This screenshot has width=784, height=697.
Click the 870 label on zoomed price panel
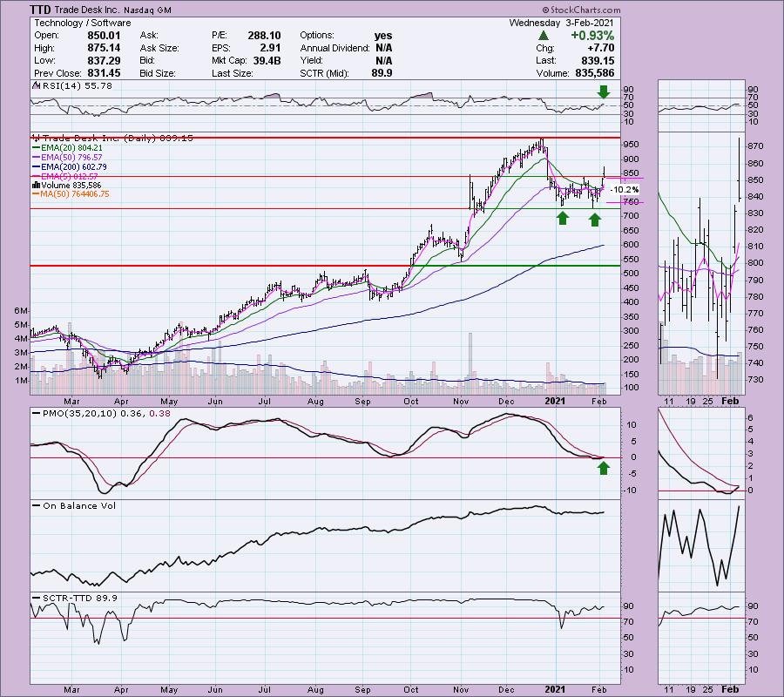click(755, 146)
